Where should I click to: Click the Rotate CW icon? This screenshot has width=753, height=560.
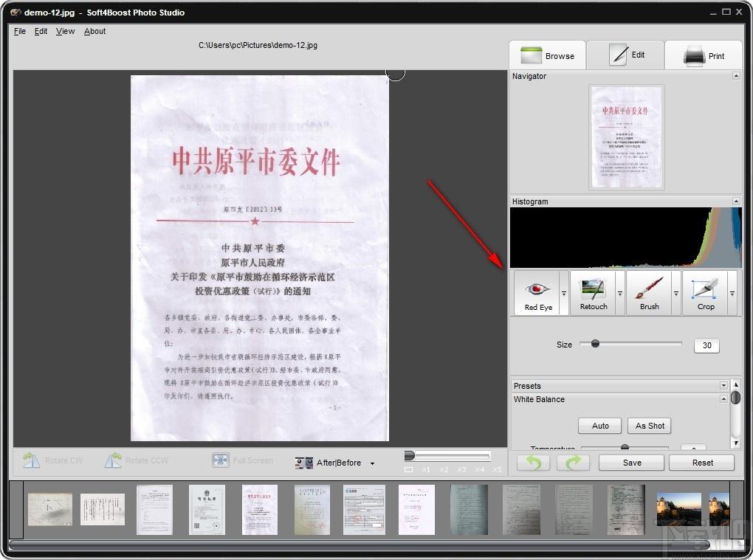tap(32, 460)
